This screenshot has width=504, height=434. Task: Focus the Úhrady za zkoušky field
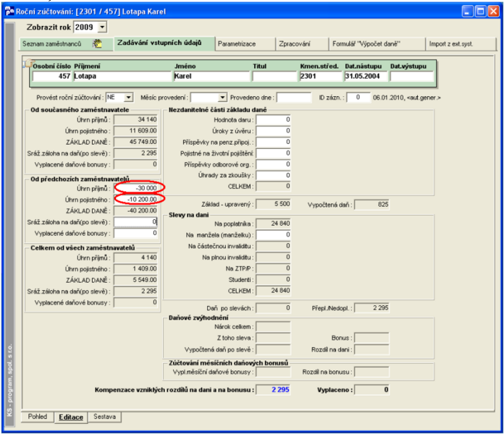click(x=273, y=175)
